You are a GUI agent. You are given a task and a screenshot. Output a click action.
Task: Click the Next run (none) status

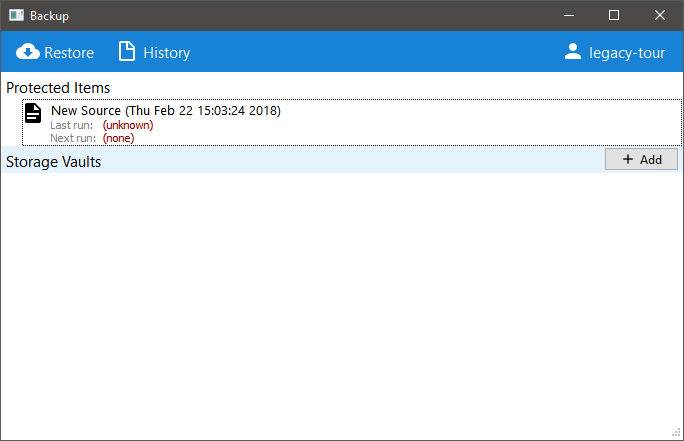pyautogui.click(x=118, y=138)
